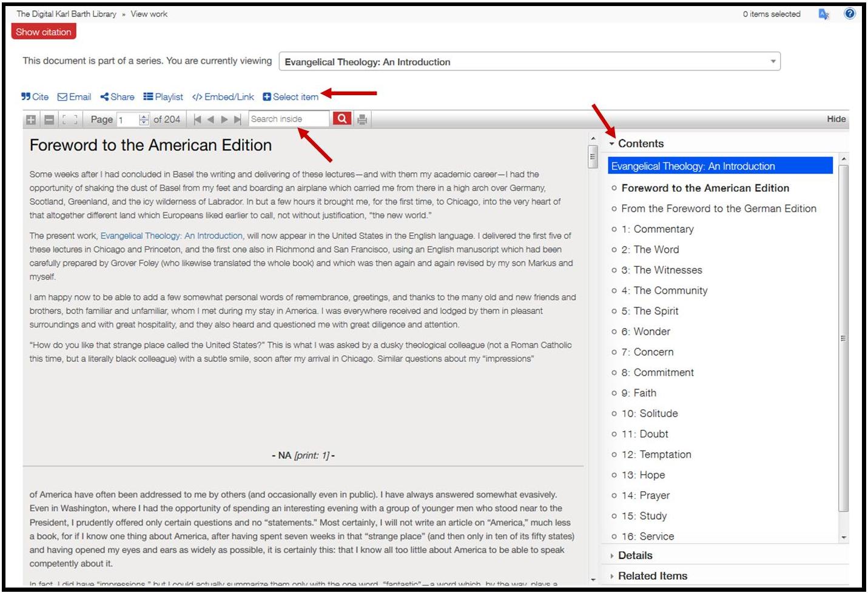
Task: Open the series document dropdown
Action: click(530, 61)
